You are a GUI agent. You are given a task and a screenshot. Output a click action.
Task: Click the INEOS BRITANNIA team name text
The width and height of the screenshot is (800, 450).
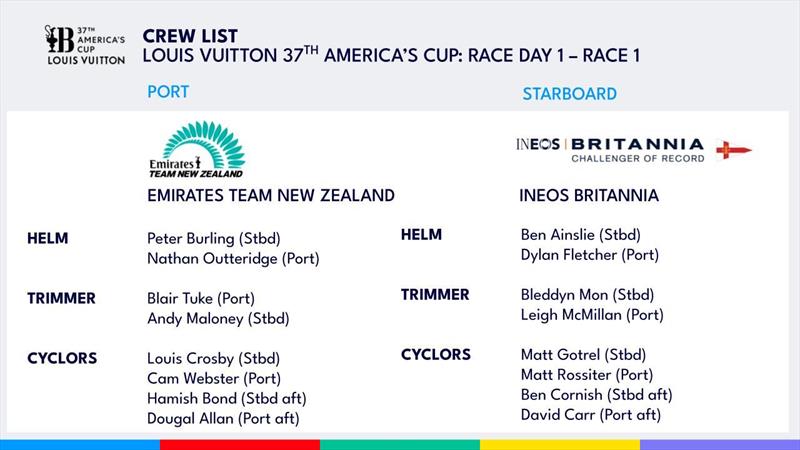coord(589,195)
